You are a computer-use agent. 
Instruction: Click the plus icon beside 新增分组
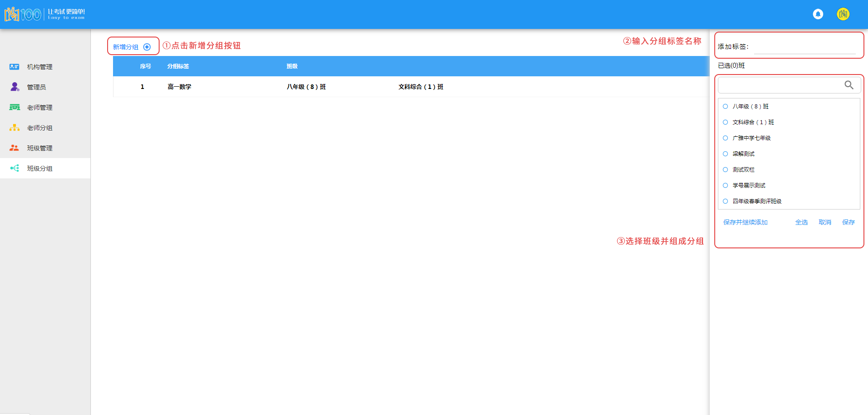(x=147, y=47)
